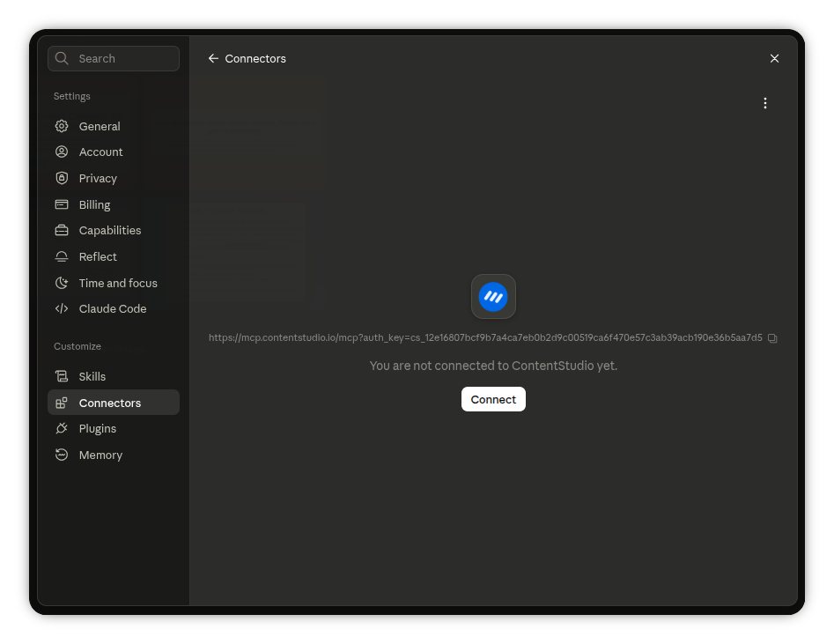The width and height of the screenshot is (834, 644).
Task: Click the Connectors sidebar icon
Action: click(x=62, y=403)
